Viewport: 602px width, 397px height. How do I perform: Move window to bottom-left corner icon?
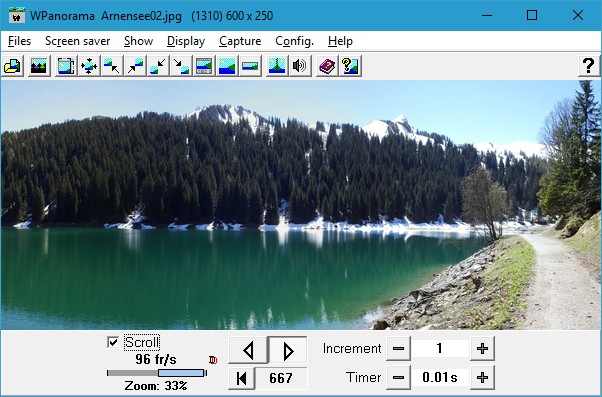point(158,66)
